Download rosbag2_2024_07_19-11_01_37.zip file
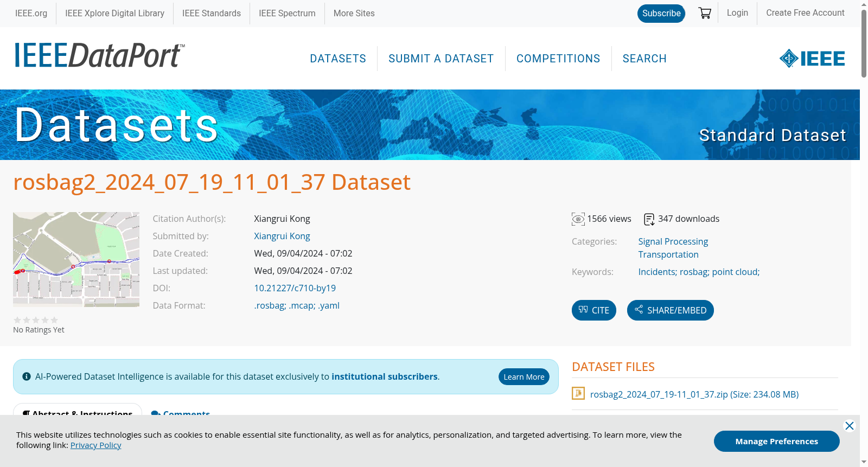Viewport: 868px width, 467px height. click(x=694, y=394)
